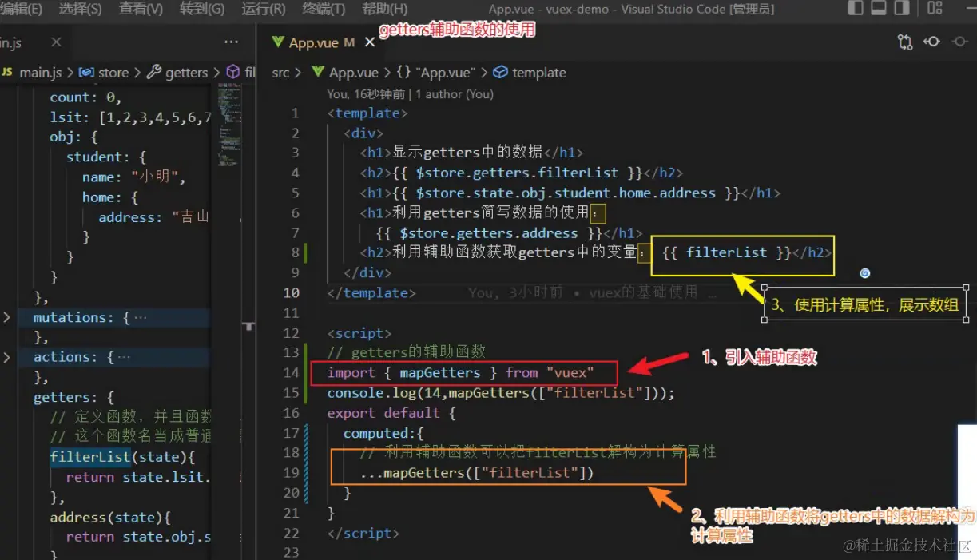Viewport: 977px width, 560px height.
Task: Click "$store.getters.filterList" on line 4
Action: point(517,173)
